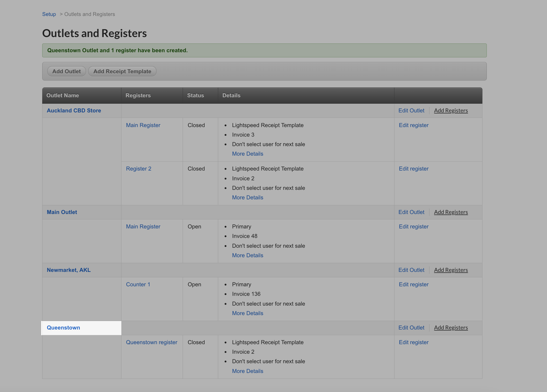Open Newmarket, AKL outlet
Viewport: 547px width, 392px height.
(69, 270)
